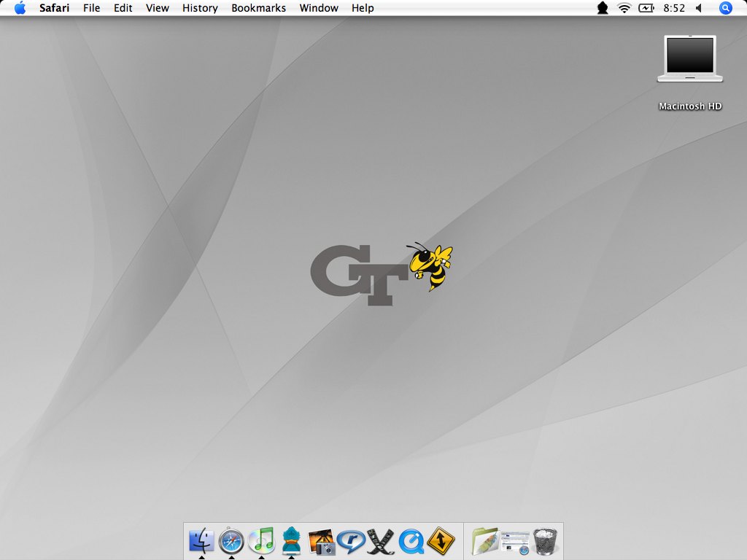
Task: Open the History menu
Action: [x=200, y=8]
